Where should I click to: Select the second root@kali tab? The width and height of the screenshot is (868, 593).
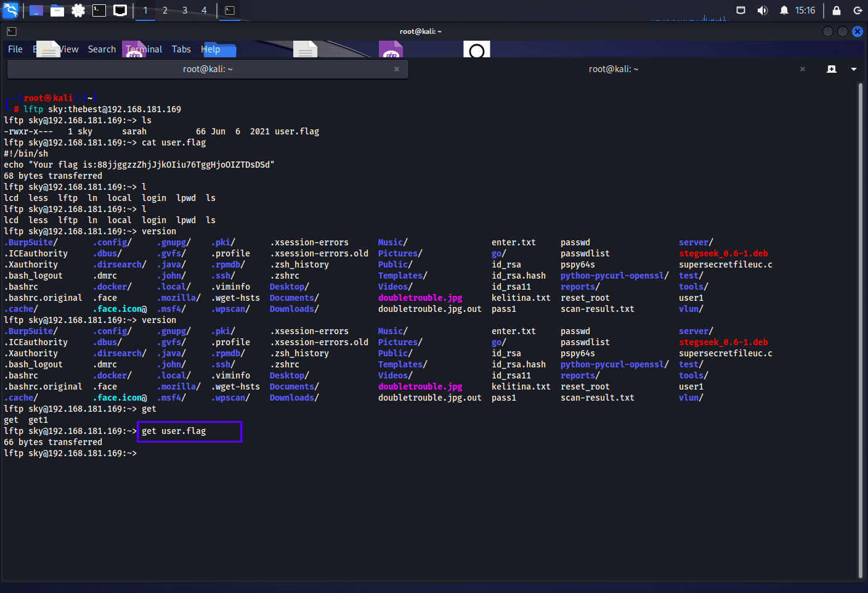(613, 69)
